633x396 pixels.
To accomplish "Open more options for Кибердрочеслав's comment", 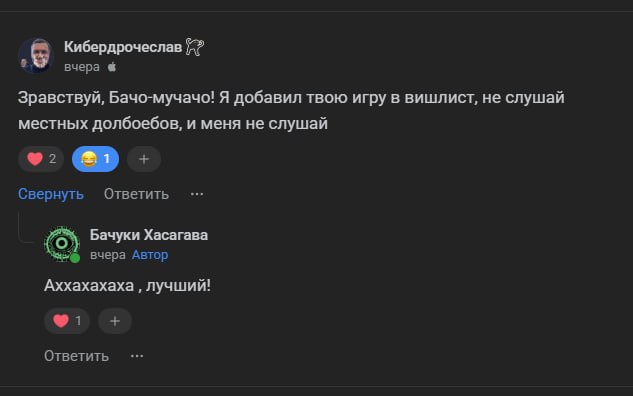I will (197, 194).
